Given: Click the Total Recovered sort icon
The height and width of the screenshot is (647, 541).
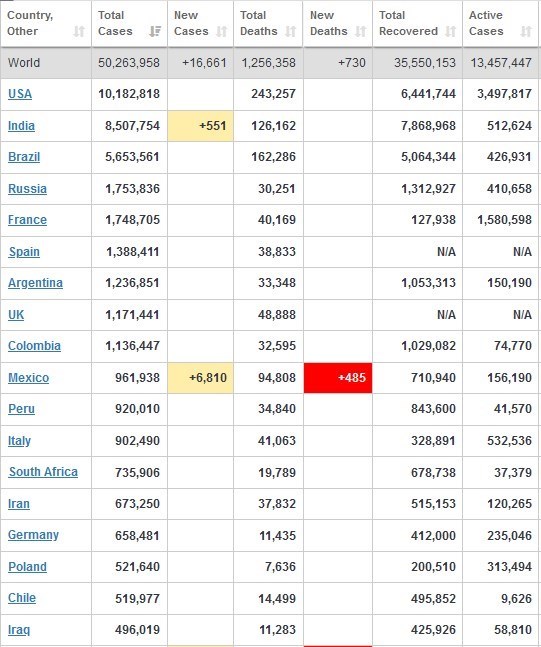Looking at the screenshot, I should [451, 31].
